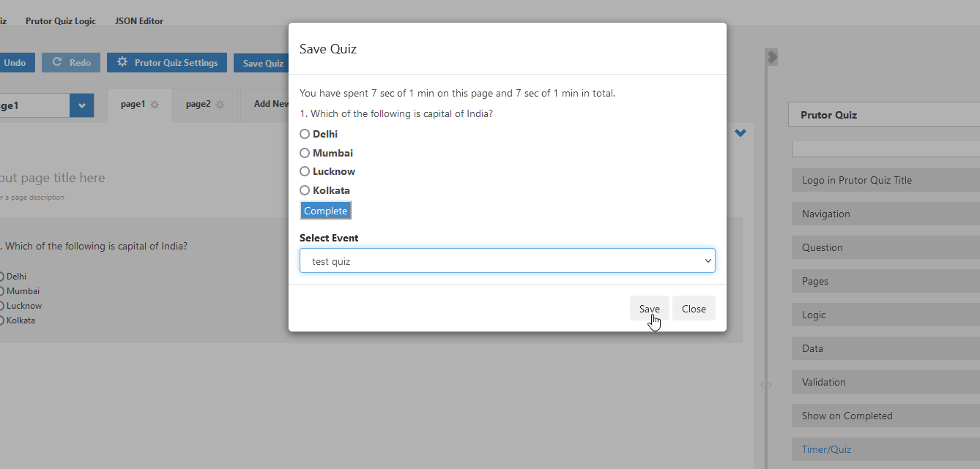Click the panel resize handle arrows
This screenshot has width=980, height=469.
766,384
